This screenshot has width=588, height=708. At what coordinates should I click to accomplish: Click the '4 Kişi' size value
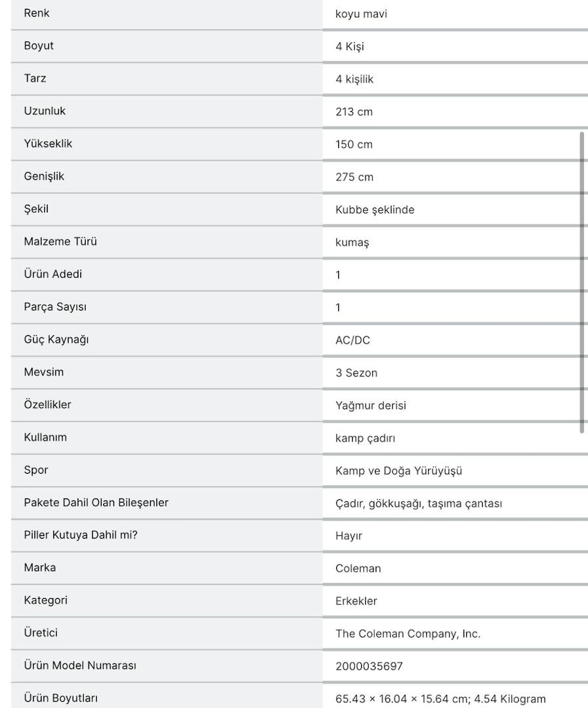(349, 46)
